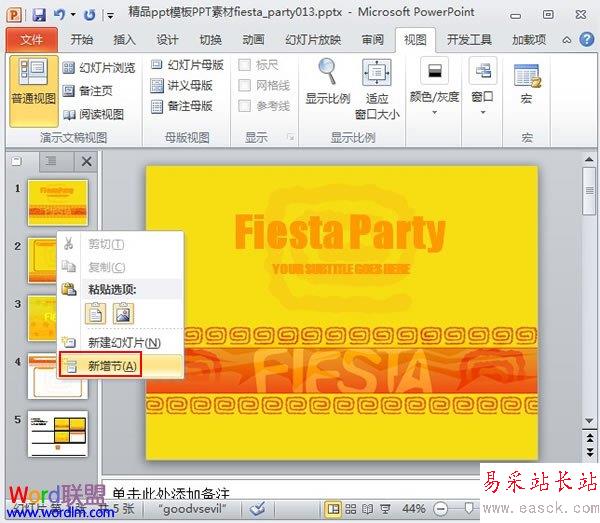Click the Fiesta Party title text
This screenshot has width=600, height=523.
(x=340, y=232)
